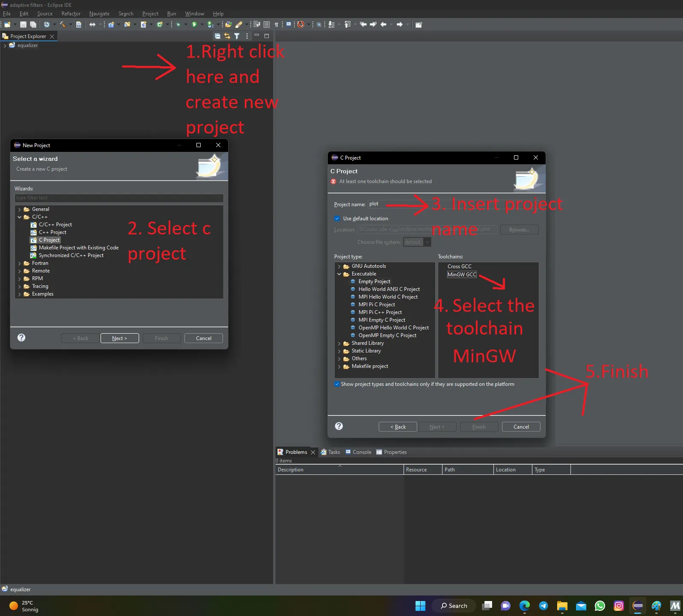Open WhatsApp from the taskbar
The width and height of the screenshot is (683, 616).
click(x=600, y=605)
